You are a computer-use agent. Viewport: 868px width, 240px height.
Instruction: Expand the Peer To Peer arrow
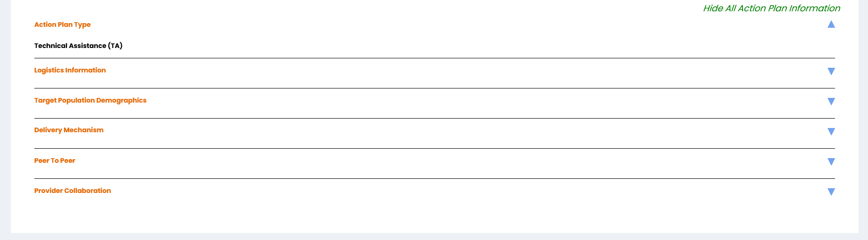pyautogui.click(x=831, y=161)
